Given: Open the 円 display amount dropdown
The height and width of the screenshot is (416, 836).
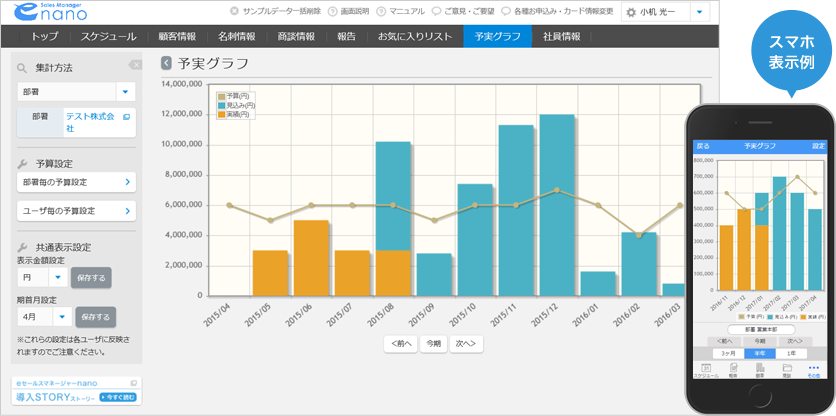Looking at the screenshot, I should (58, 277).
